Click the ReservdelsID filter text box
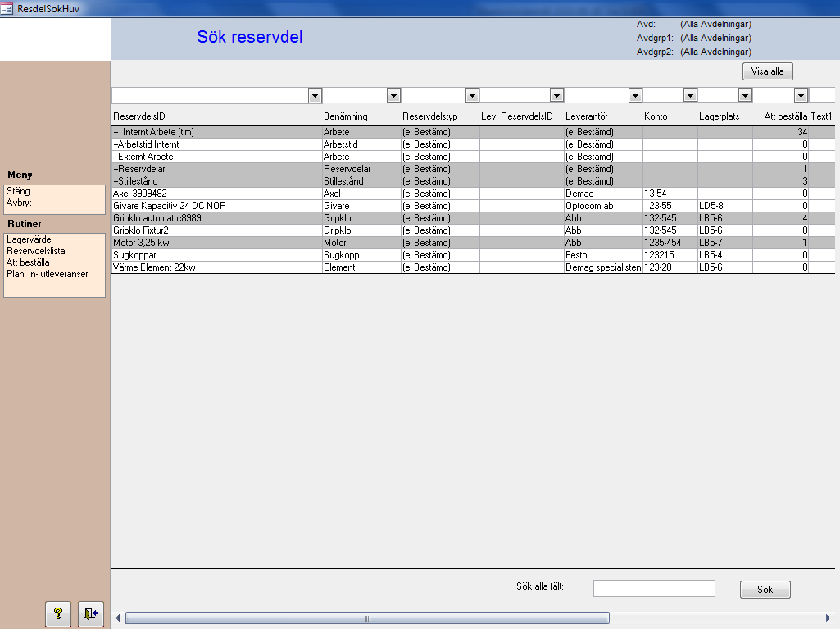 coord(211,95)
